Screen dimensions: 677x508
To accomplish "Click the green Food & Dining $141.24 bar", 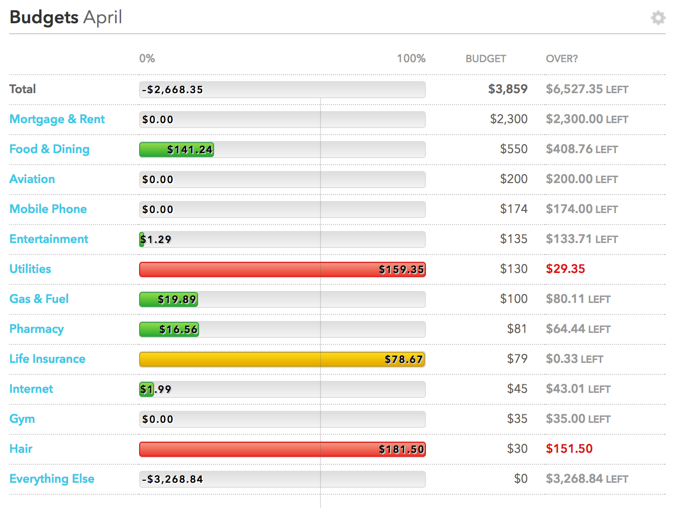I will point(177,149).
